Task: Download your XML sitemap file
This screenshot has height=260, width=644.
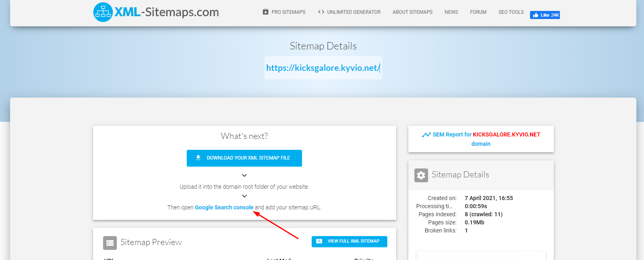Action: point(244,158)
